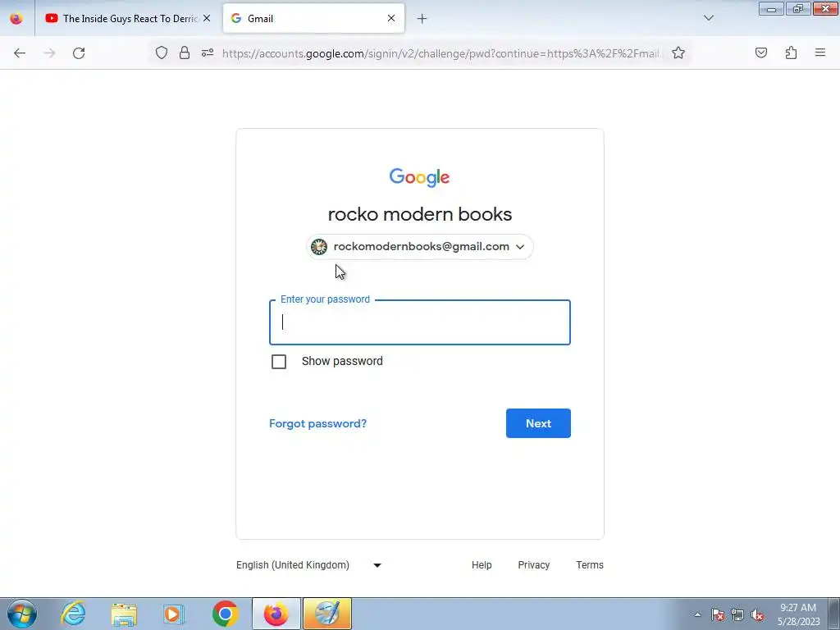Select Firefox on the taskbar
The width and height of the screenshot is (840, 630).
[276, 614]
